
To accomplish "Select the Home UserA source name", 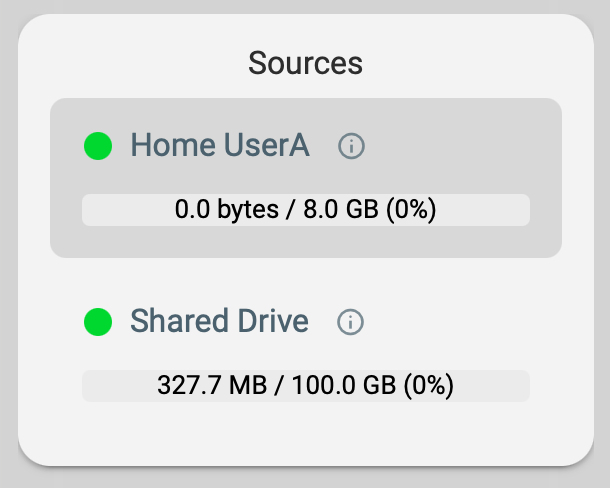I will point(220,147).
